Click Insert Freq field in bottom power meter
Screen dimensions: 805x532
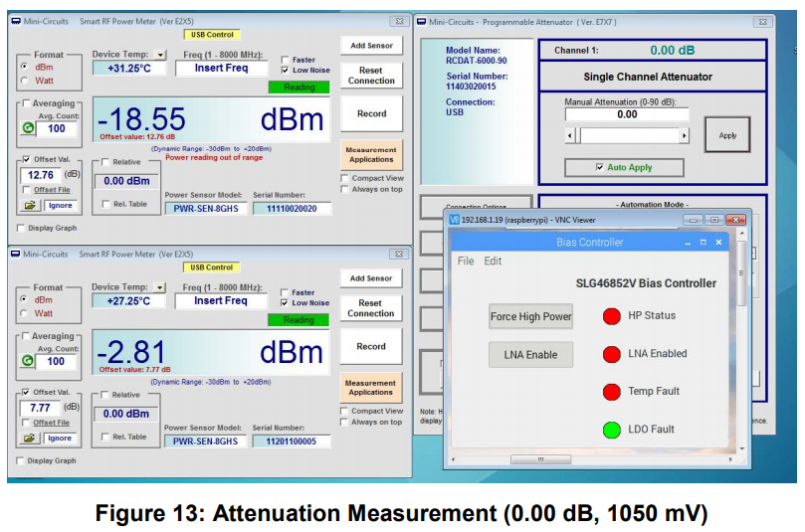click(x=221, y=300)
